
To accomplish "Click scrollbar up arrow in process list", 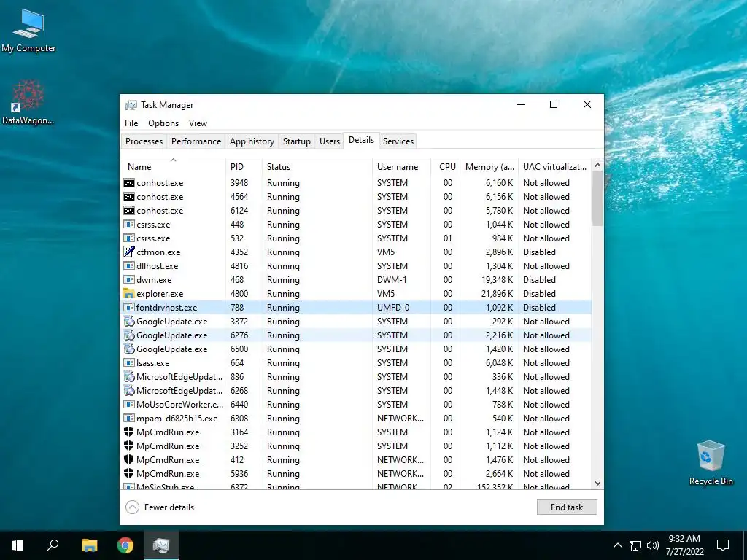I will (598, 165).
